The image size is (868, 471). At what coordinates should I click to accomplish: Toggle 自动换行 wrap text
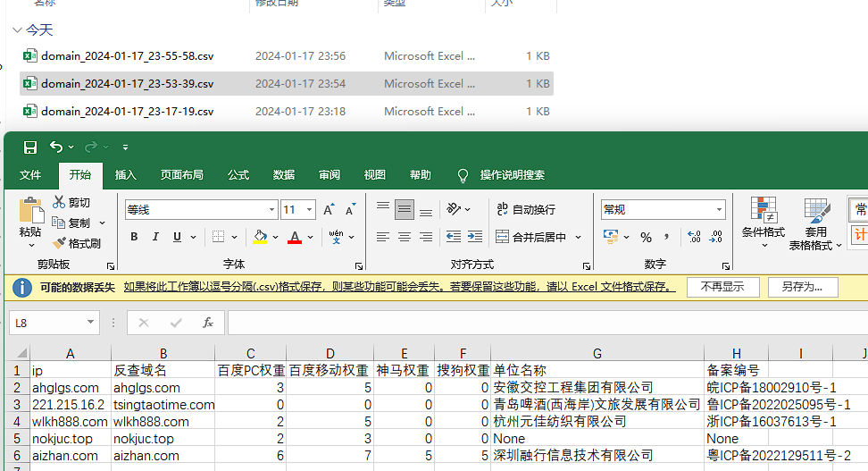pyautogui.click(x=525, y=209)
